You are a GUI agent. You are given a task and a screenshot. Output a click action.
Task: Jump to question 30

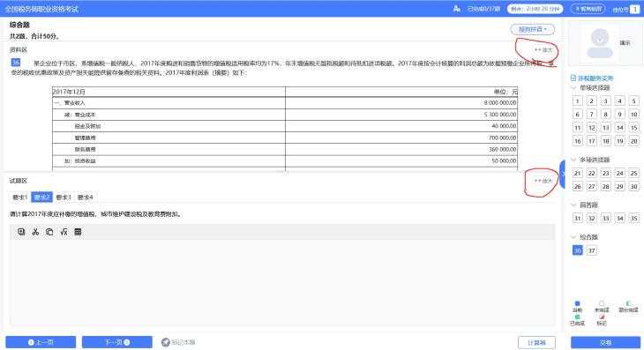tap(633, 186)
